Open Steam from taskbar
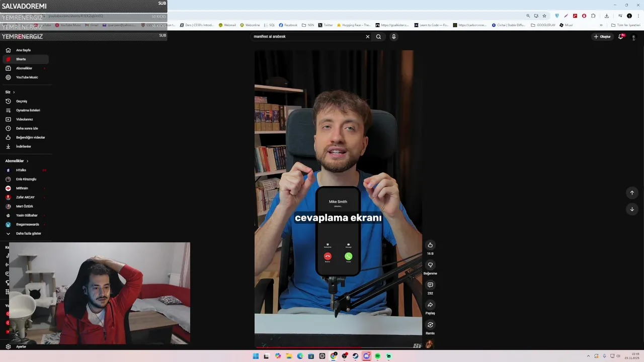The height and width of the screenshot is (362, 644). click(x=355, y=356)
